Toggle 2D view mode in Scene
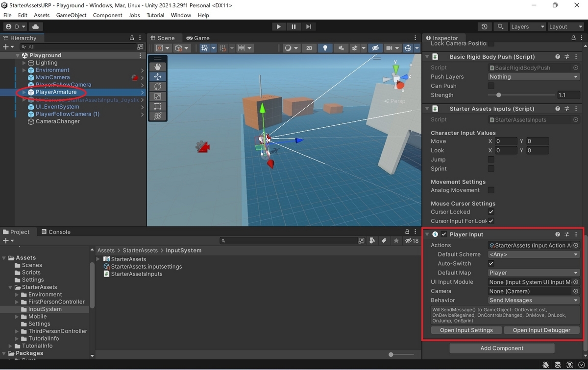 (x=309, y=48)
